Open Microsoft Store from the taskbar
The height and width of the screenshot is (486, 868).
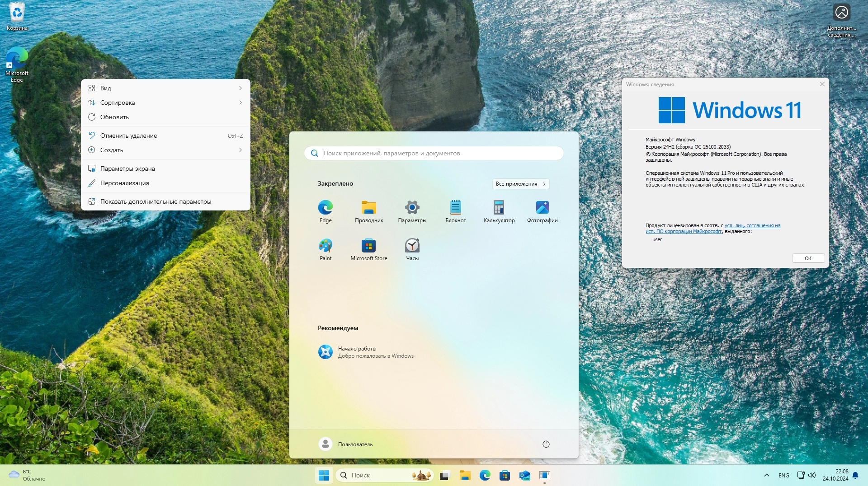pos(505,475)
